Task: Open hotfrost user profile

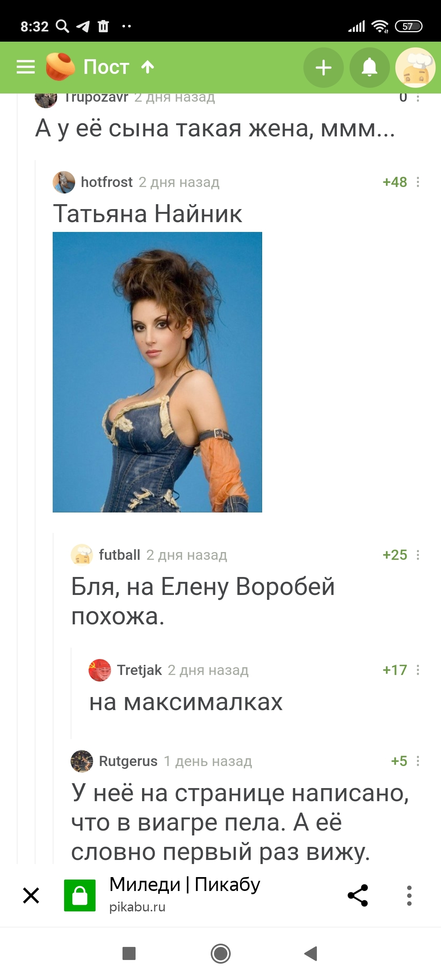Action: click(x=107, y=182)
